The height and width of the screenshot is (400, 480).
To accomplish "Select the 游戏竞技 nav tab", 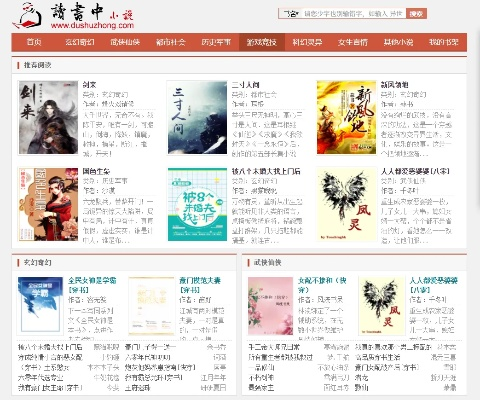I will pyautogui.click(x=262, y=42).
